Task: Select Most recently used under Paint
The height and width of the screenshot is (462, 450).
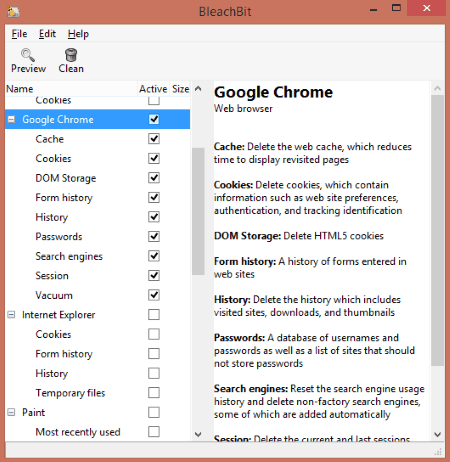Action: tap(78, 432)
